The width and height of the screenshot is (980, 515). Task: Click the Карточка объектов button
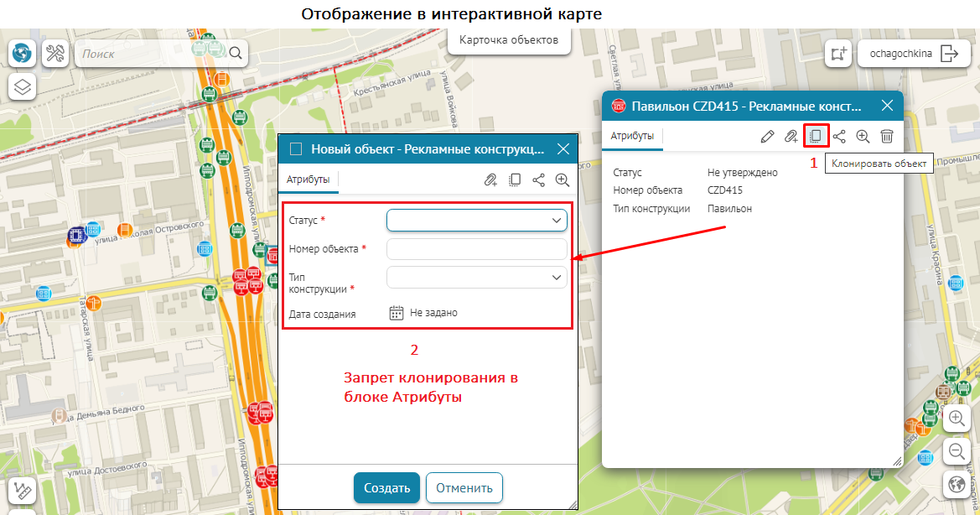(509, 39)
